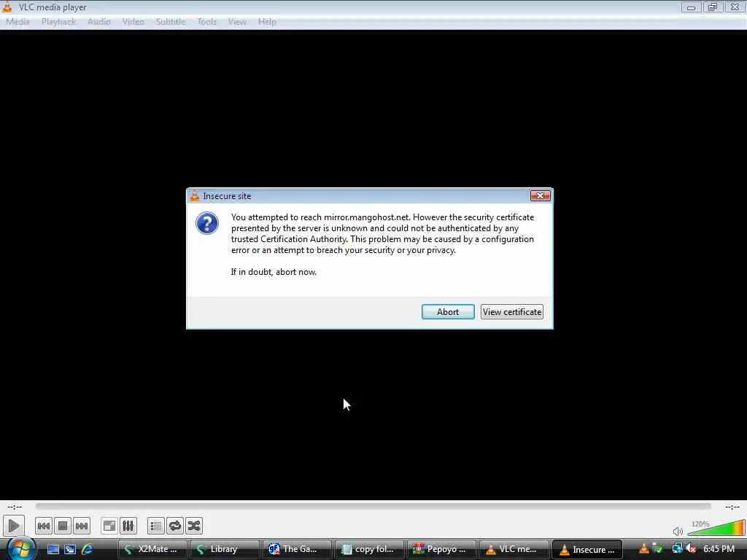This screenshot has width=747, height=560.
Task: Minimize the VLC media player window
Action: (692, 7)
